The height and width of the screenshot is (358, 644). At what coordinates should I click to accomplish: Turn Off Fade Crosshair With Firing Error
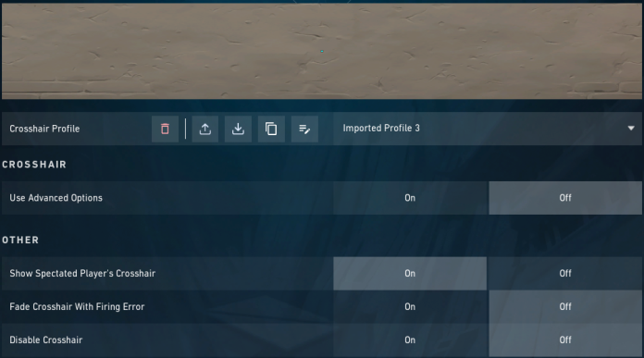pos(565,307)
